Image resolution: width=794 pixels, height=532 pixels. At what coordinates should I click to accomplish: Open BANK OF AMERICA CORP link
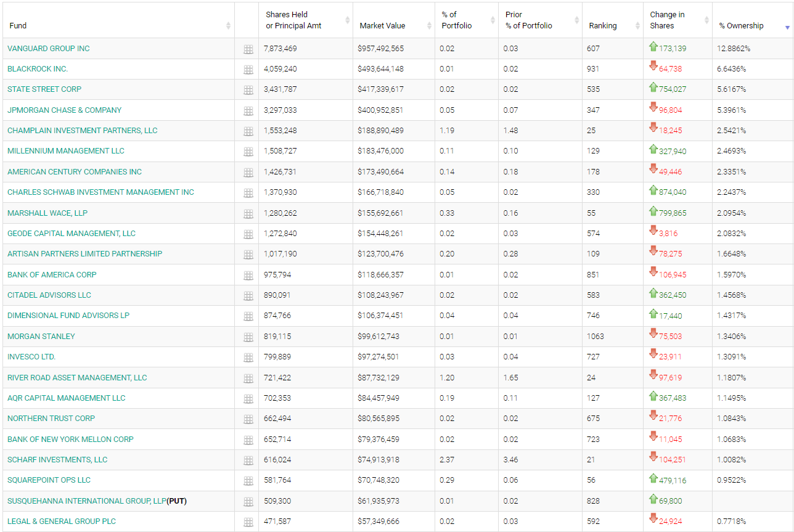pos(52,275)
